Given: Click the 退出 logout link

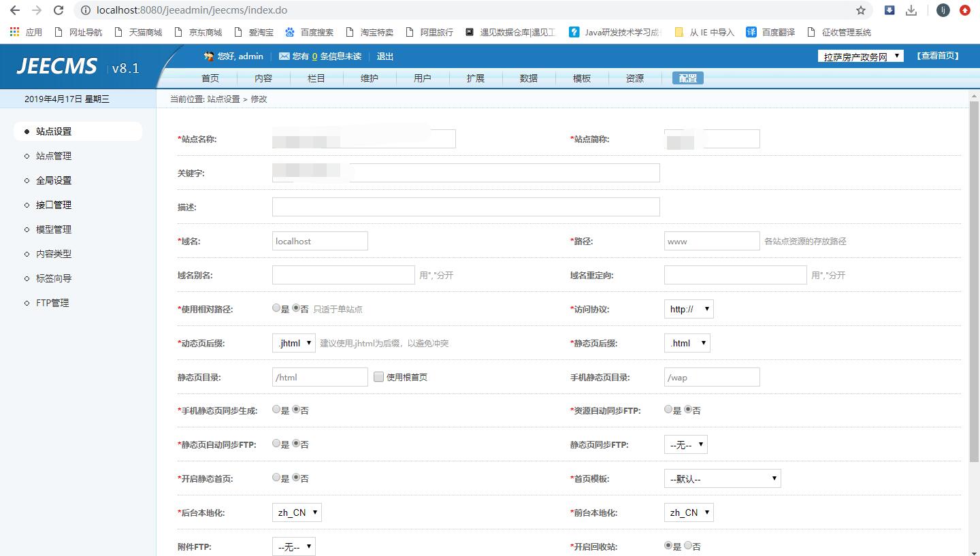Looking at the screenshot, I should point(385,56).
